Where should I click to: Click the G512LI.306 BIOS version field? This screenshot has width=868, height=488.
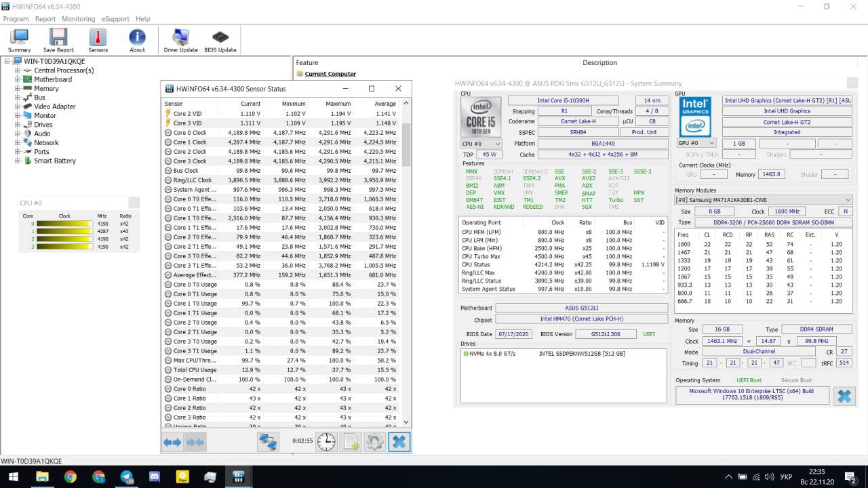click(x=606, y=334)
